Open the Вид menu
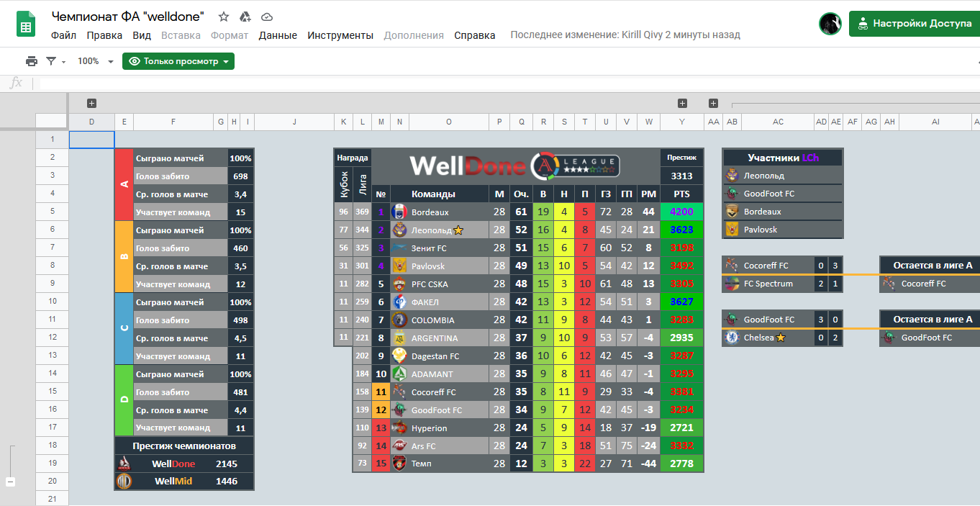 pos(142,35)
